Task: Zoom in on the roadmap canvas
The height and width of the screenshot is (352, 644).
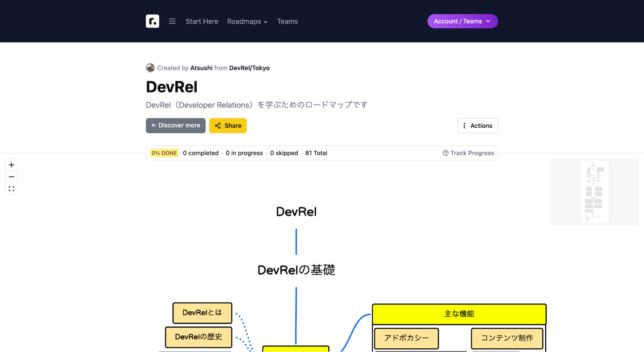Action: 12,165
